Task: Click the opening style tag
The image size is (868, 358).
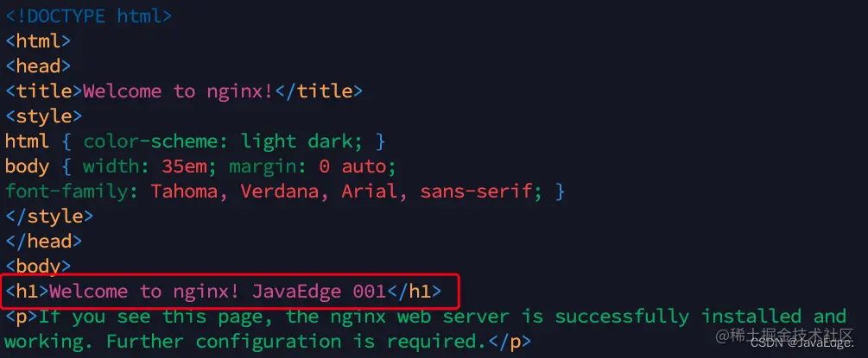Action: point(44,116)
